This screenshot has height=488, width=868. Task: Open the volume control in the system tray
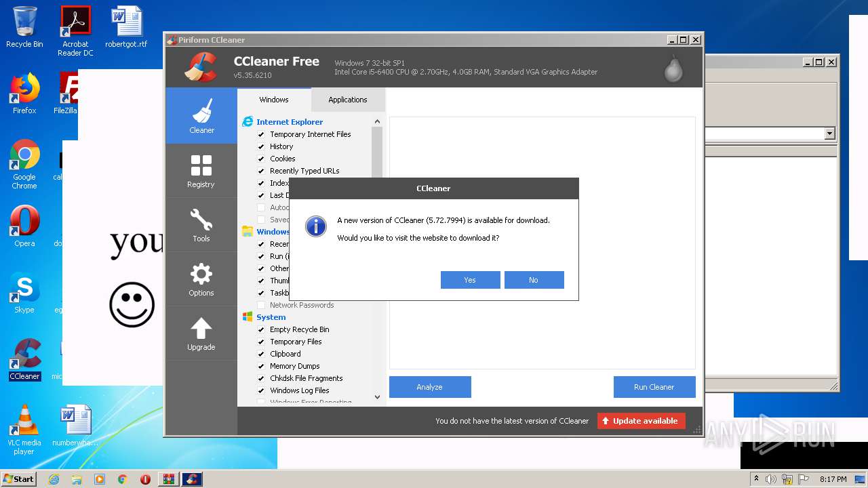(x=771, y=479)
